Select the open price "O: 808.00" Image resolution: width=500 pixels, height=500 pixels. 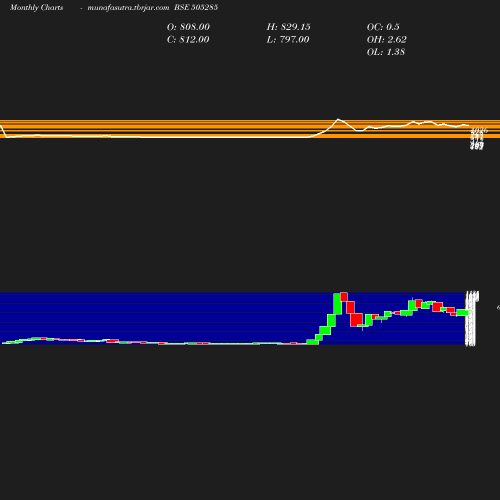click(x=188, y=27)
